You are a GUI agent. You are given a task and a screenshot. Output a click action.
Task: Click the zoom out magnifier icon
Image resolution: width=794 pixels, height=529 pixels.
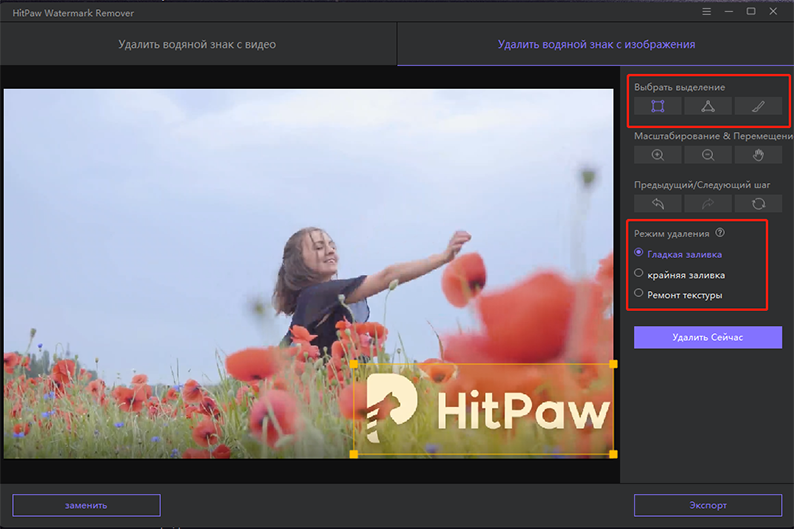coord(708,155)
